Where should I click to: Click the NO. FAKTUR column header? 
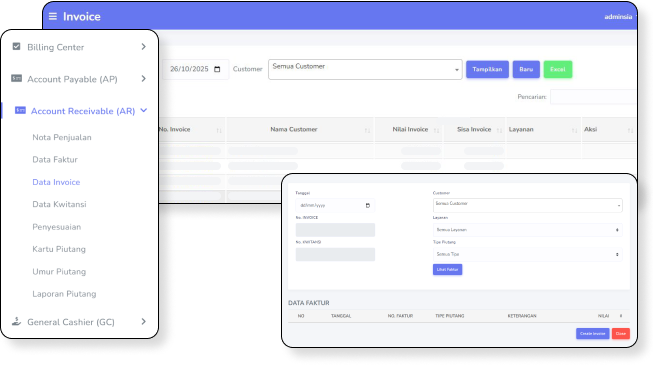point(400,316)
